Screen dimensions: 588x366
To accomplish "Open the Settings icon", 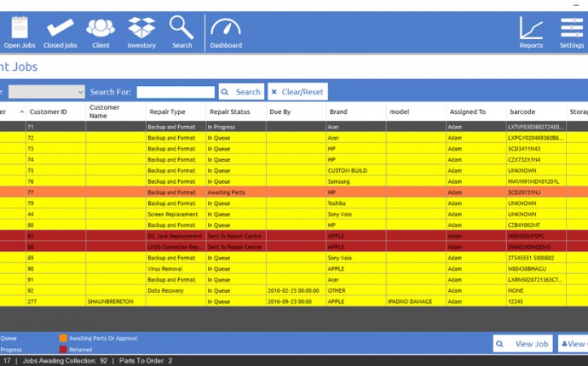I will coord(572,28).
